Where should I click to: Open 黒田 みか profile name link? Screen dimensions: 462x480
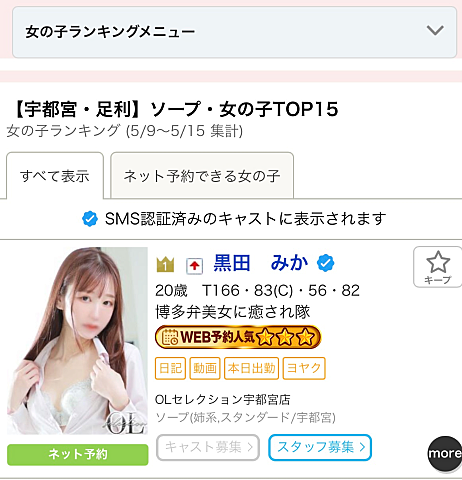(261, 263)
